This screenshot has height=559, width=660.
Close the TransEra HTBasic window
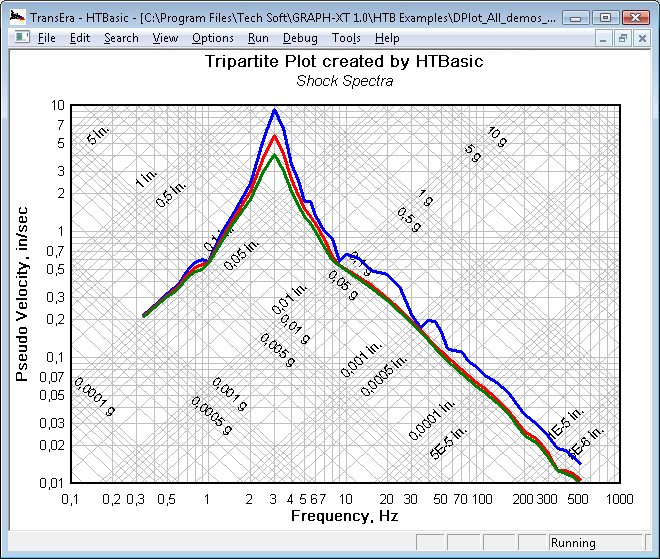(635, 18)
